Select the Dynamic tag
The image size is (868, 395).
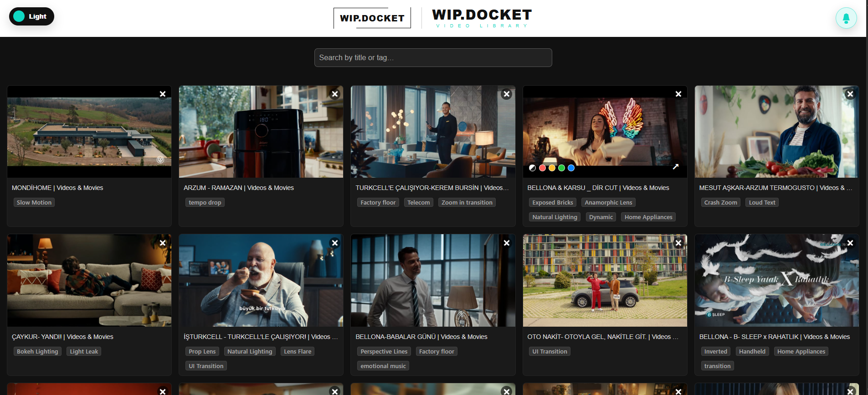click(x=601, y=217)
